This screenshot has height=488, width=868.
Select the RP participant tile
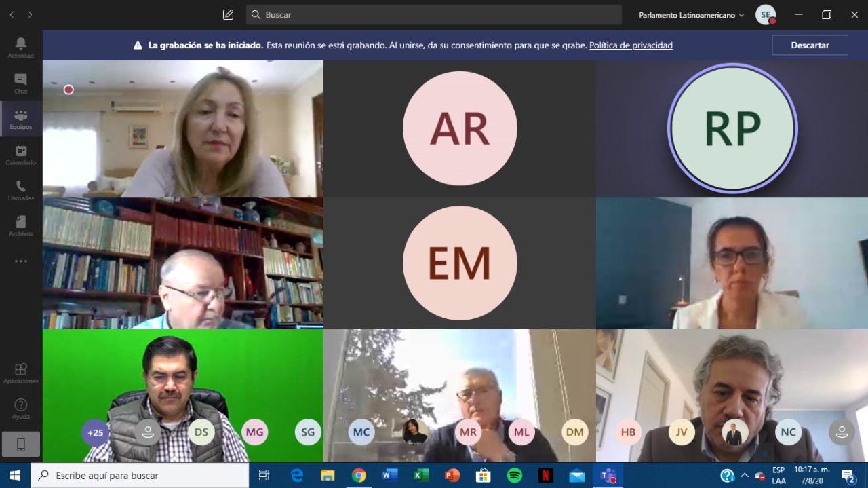coord(732,128)
